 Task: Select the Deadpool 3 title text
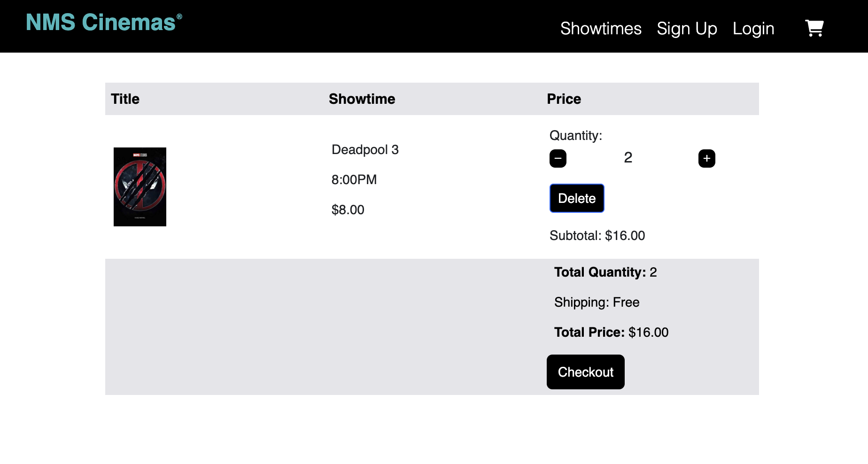pos(365,149)
